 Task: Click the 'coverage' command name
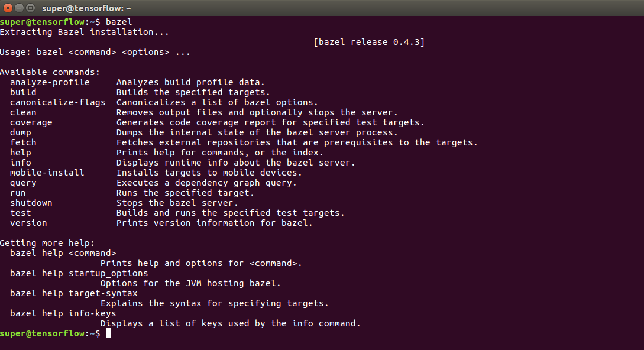(x=31, y=122)
